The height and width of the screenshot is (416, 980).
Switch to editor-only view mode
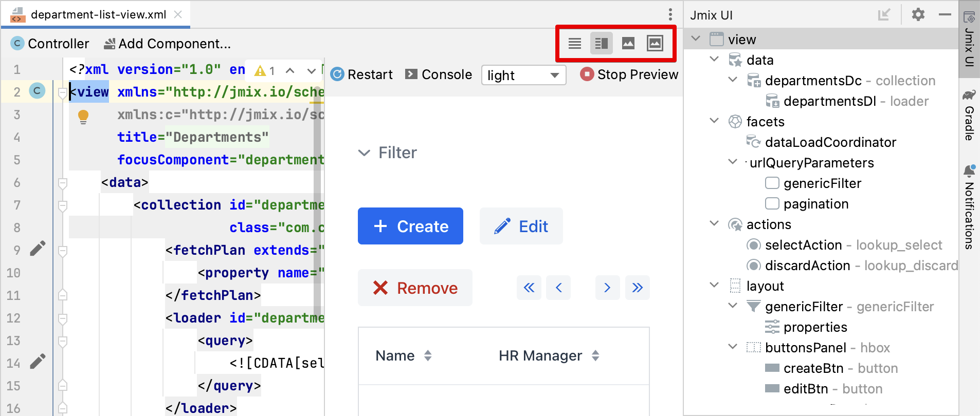574,43
